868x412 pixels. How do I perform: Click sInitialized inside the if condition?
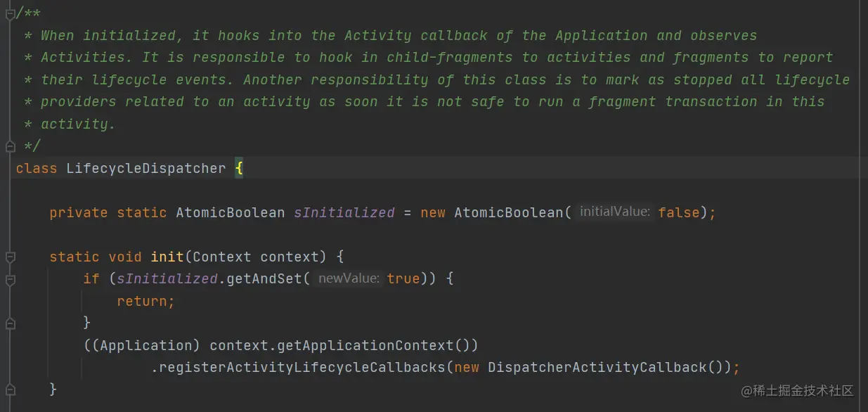[167, 279]
